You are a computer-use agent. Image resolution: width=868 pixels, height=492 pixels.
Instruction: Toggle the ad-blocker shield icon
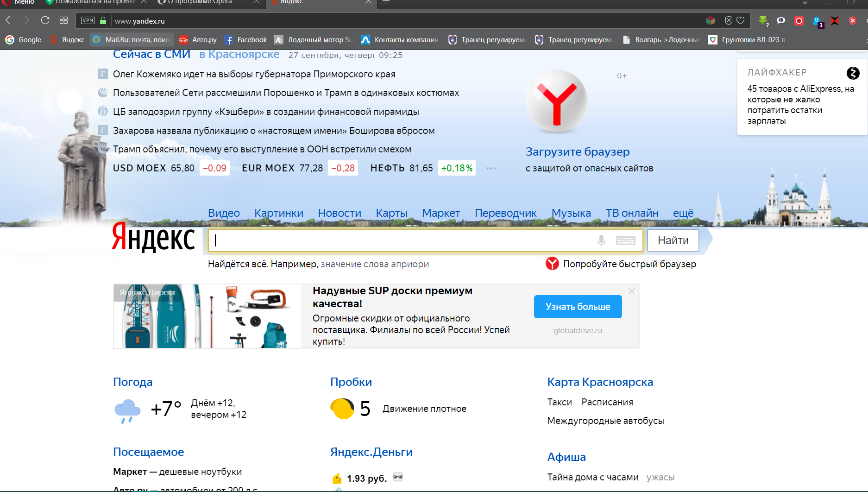729,20
